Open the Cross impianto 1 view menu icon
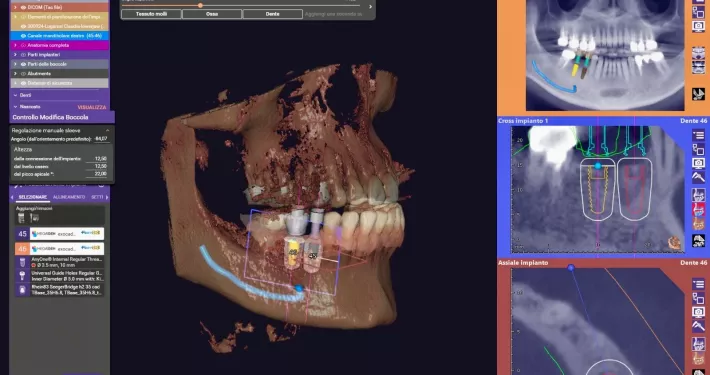Image resolution: width=710 pixels, height=375 pixels. [x=698, y=135]
